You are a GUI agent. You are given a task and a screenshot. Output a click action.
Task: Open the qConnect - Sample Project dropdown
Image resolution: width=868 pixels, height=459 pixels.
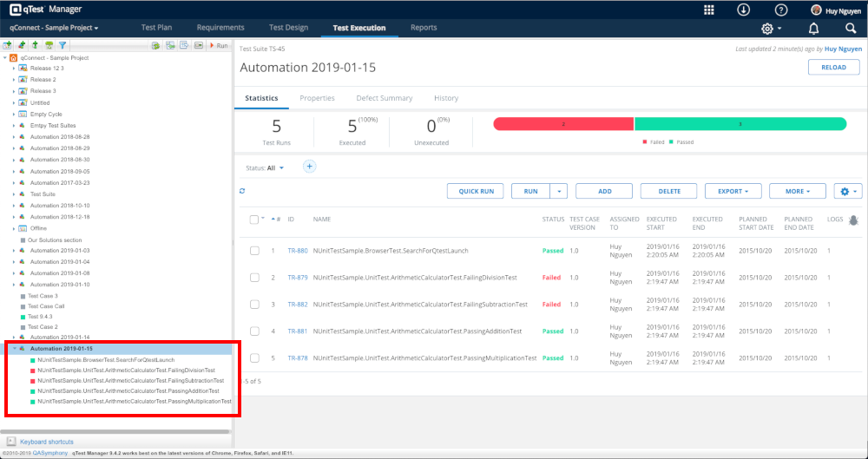[54, 28]
